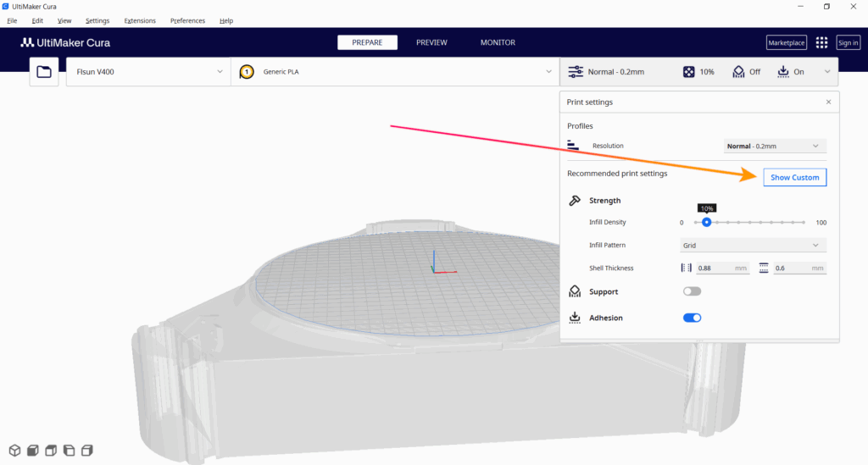Click the extruder 1 material icon
The height and width of the screenshot is (465, 868).
[247, 72]
